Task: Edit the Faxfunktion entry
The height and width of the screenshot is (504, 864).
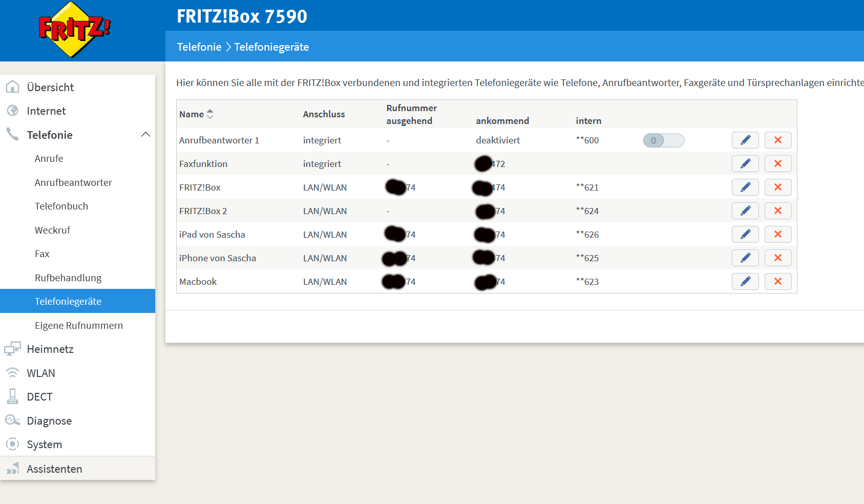Action: click(745, 164)
